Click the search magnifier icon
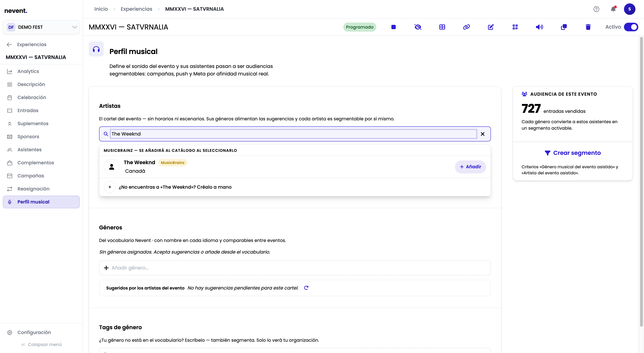The height and width of the screenshot is (353, 644). pyautogui.click(x=106, y=134)
